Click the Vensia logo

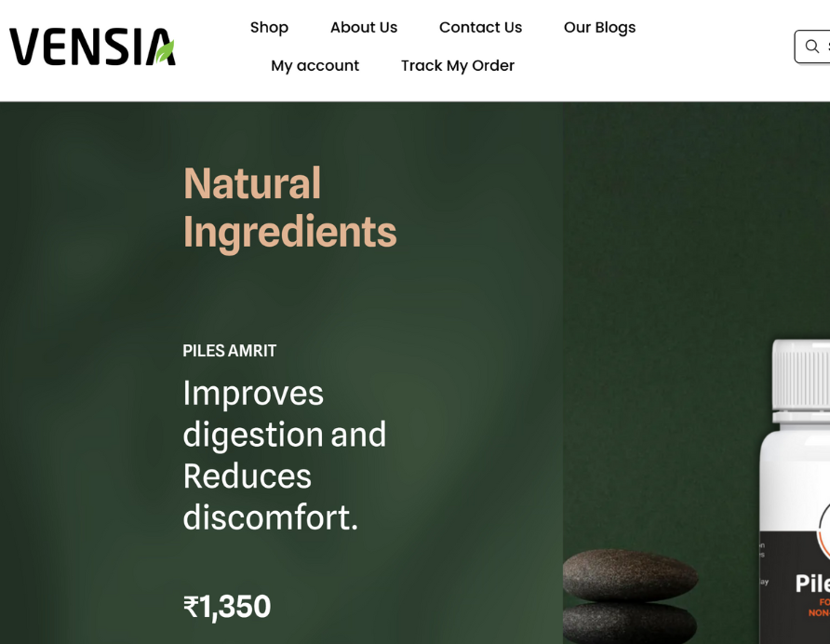[x=92, y=47]
